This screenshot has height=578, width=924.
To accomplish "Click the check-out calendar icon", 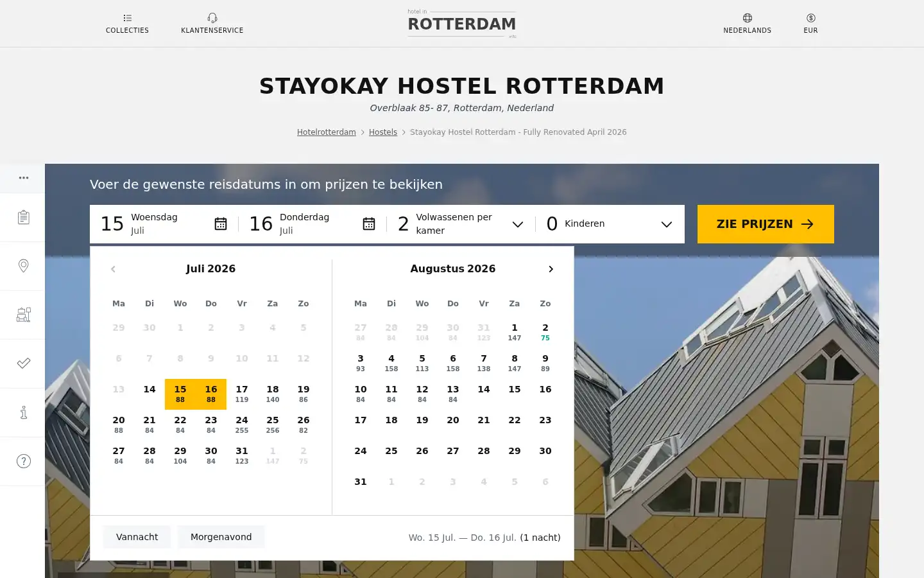I will (x=369, y=223).
